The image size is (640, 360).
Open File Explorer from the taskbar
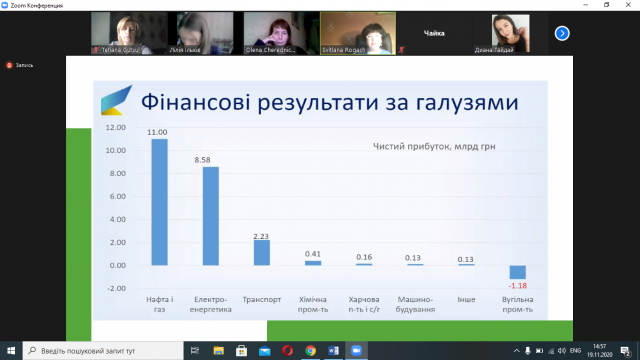219,351
